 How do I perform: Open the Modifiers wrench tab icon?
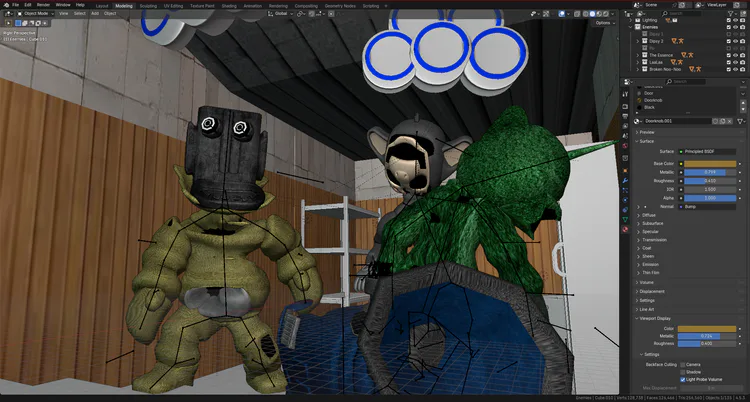(x=625, y=180)
